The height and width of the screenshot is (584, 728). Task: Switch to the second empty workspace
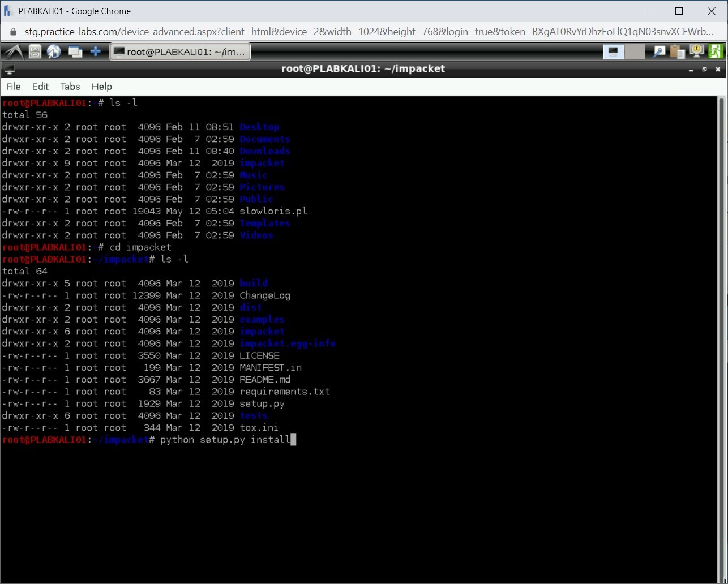635,52
